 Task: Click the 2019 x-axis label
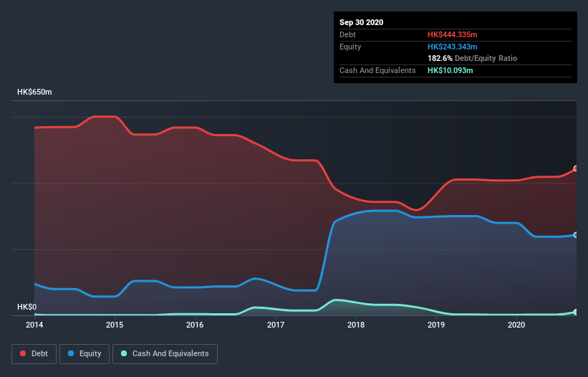coord(436,325)
